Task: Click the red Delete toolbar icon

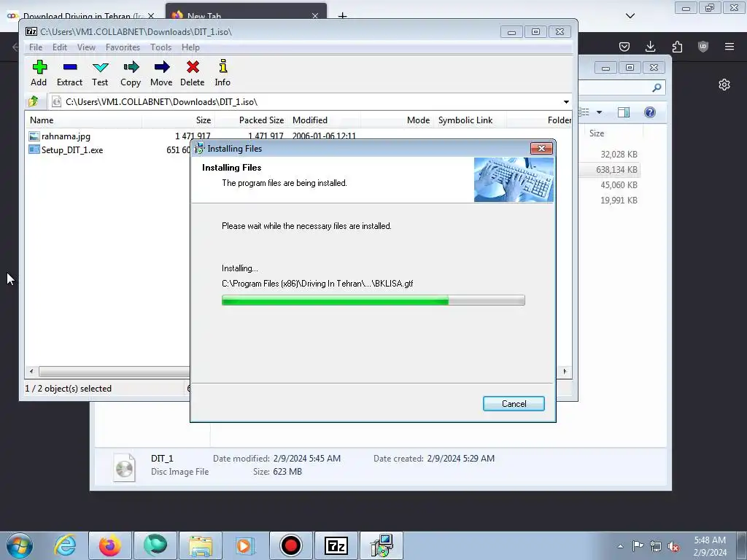Action: pyautogui.click(x=193, y=67)
